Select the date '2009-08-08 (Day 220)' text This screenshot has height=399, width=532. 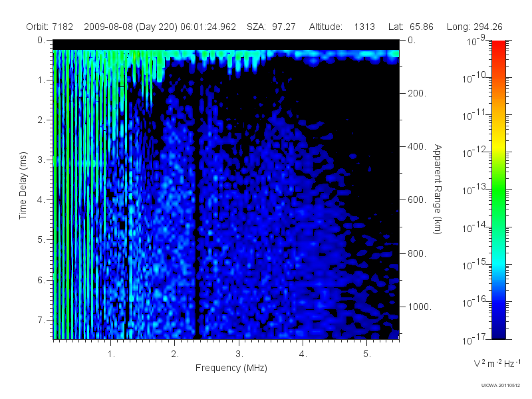(x=130, y=27)
